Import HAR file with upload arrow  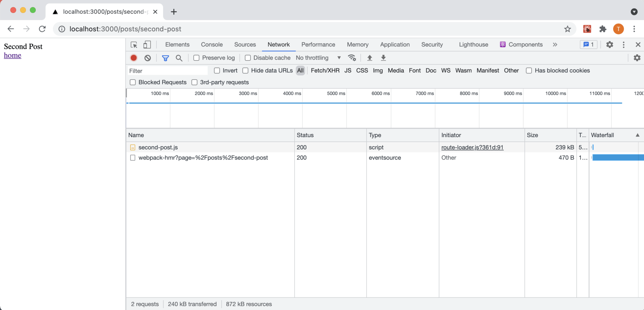pos(369,58)
